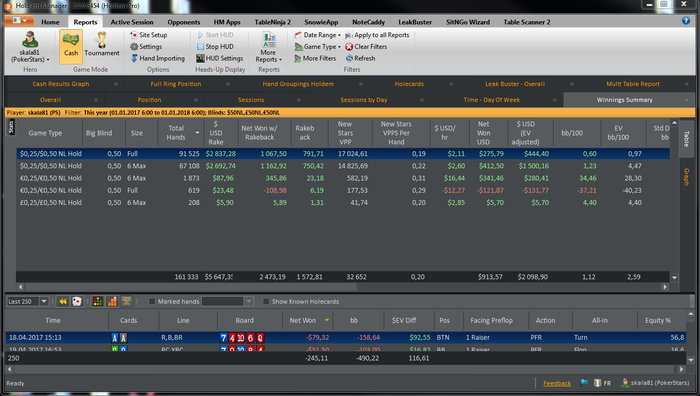Screen dimensions: 700x396
Task: Open the skala81 hero player icon
Action: point(30,40)
